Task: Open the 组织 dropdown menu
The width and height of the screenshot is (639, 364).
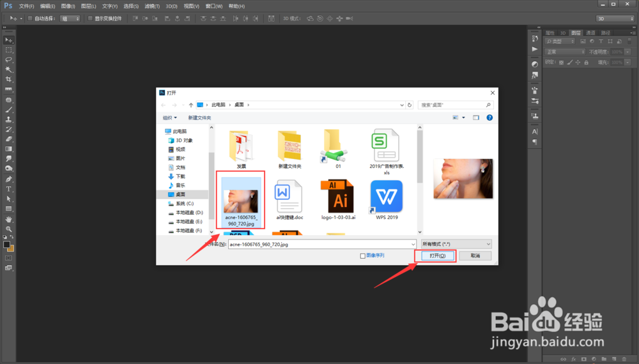Action: 170,118
